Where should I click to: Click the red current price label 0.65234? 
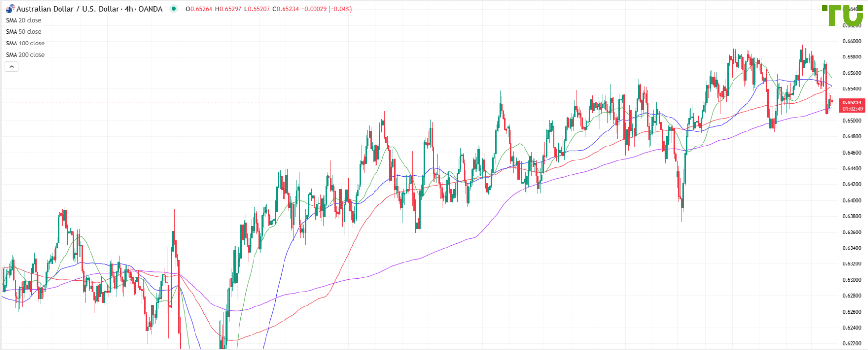click(x=852, y=102)
